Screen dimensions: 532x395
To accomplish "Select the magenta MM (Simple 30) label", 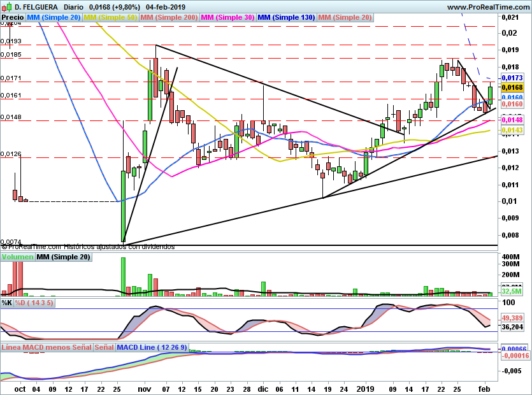I will click(x=227, y=17).
